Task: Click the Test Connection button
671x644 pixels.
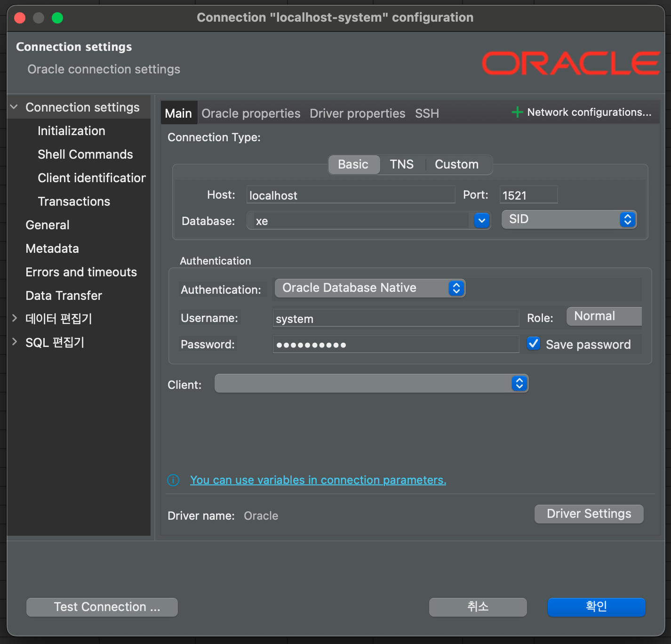Action: coord(102,607)
